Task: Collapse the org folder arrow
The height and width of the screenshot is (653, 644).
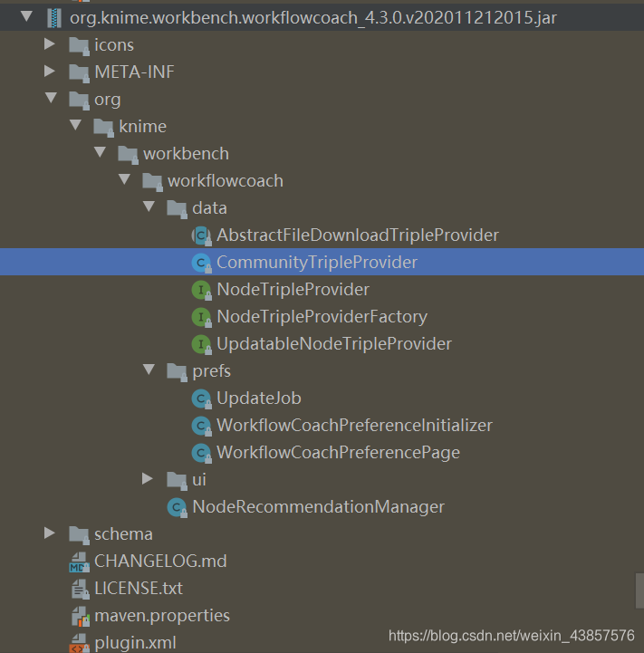Action: 51,99
